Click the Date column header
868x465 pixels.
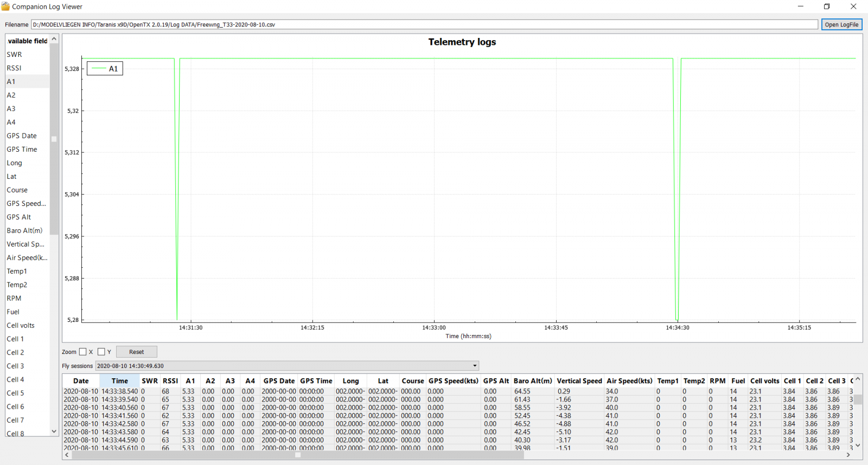[81, 381]
